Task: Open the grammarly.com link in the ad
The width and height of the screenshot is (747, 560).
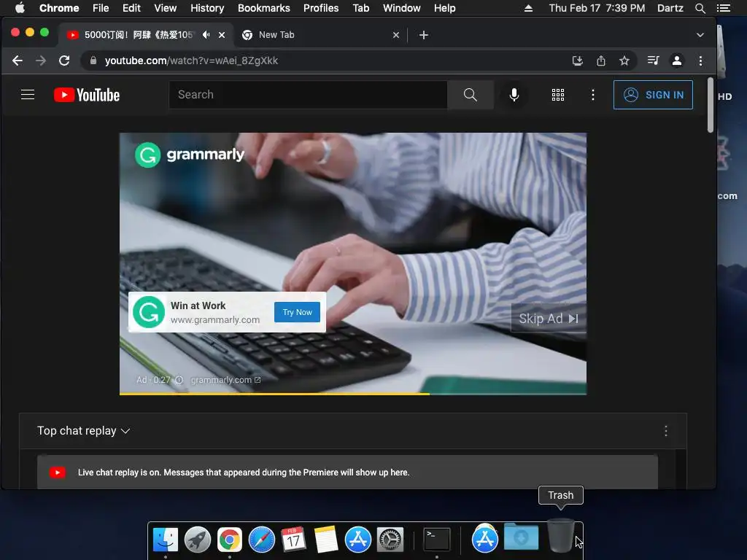Action: (225, 380)
